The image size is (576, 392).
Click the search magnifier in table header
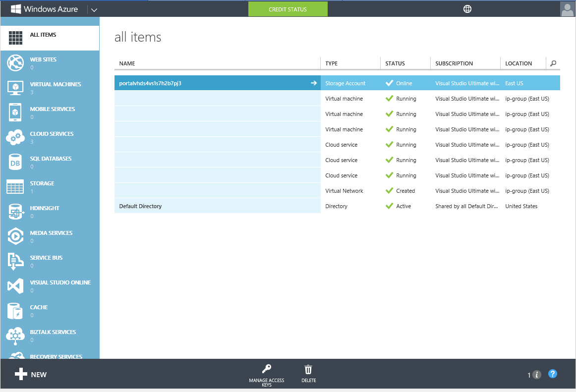(553, 63)
